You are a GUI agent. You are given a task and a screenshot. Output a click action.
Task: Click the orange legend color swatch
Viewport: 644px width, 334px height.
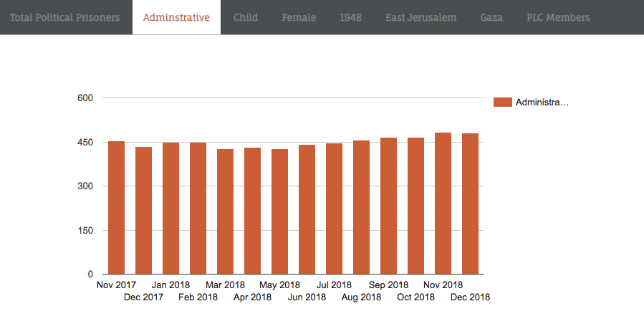tap(503, 102)
